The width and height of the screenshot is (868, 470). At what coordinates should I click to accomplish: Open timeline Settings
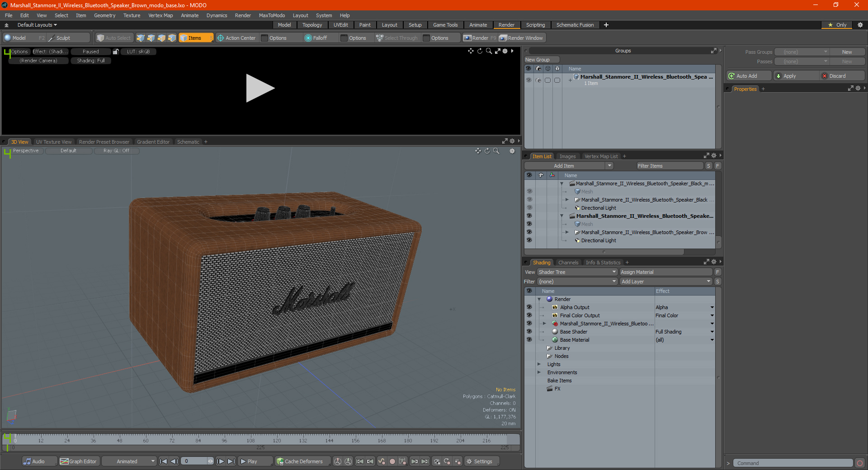pos(481,461)
